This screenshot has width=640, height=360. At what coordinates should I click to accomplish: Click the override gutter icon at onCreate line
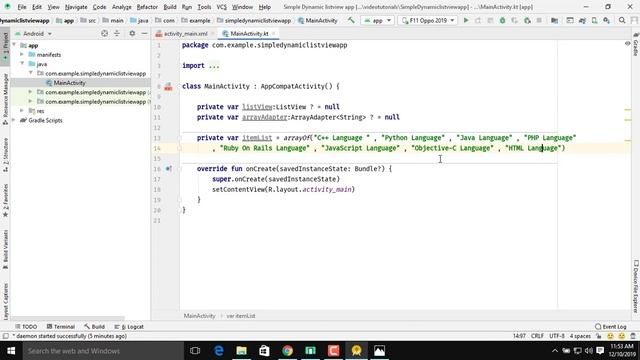tap(168, 169)
